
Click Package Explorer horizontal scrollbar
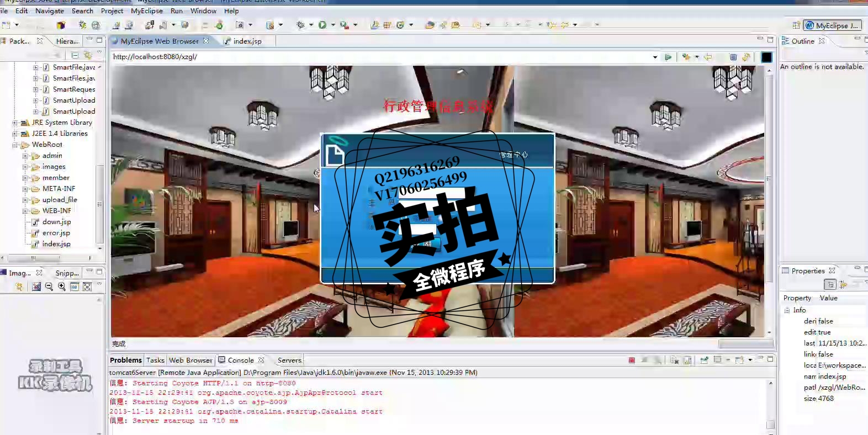click(x=33, y=258)
